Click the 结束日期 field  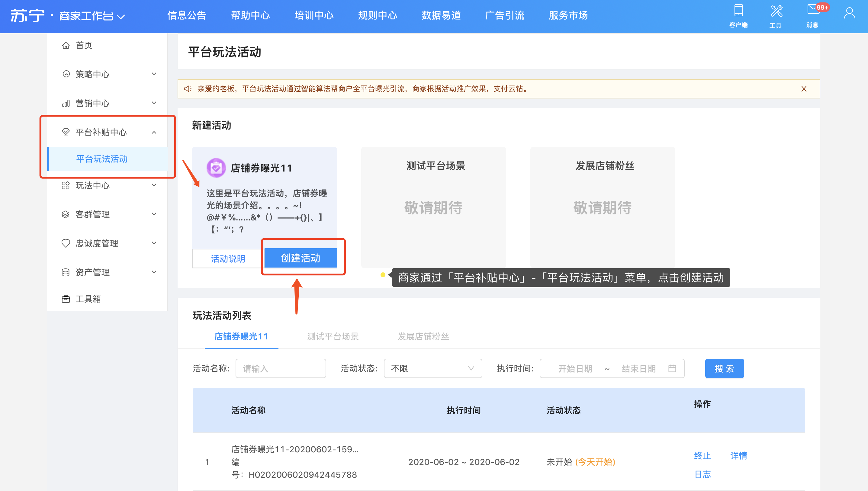tap(639, 369)
